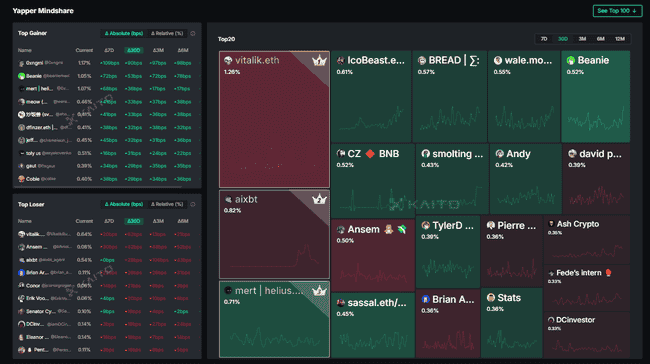This screenshot has height=364, width=650.
Task: Sort Top Gainer by Δ30D column
Action: pos(133,50)
